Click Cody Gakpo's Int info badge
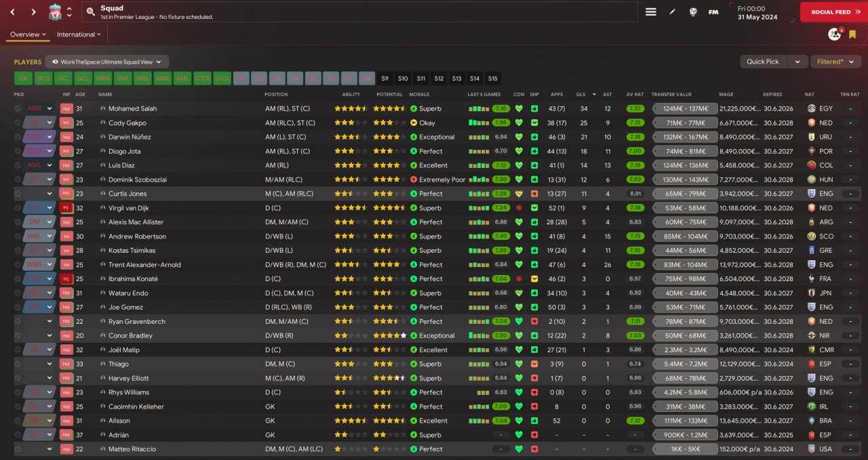868x460 pixels. coord(66,123)
